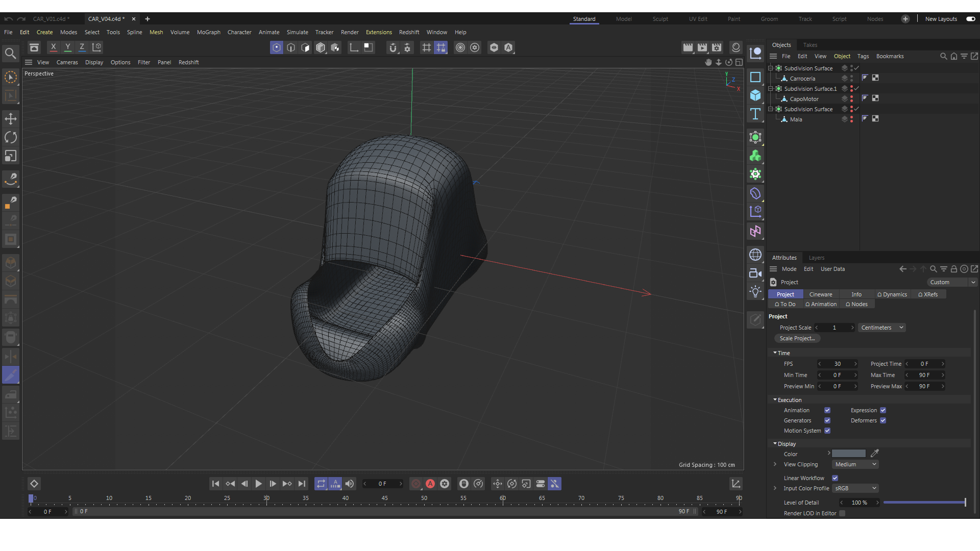Switch to the Cineware tab
Image resolution: width=980 pixels, height=551 pixels.
820,294
